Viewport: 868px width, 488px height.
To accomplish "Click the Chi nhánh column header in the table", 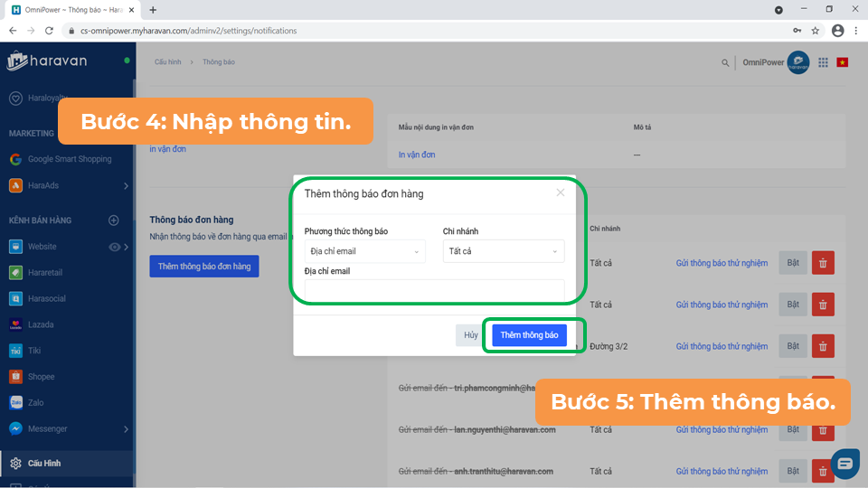I will point(605,229).
